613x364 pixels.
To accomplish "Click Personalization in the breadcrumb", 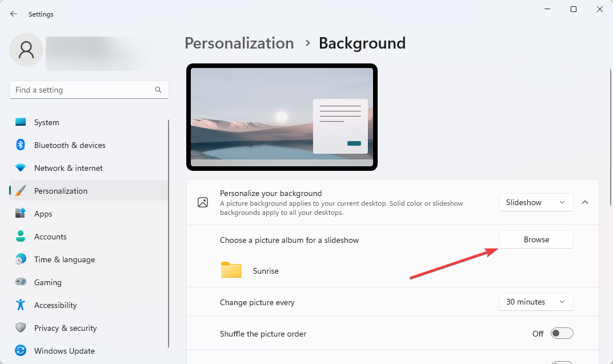I will tap(239, 43).
